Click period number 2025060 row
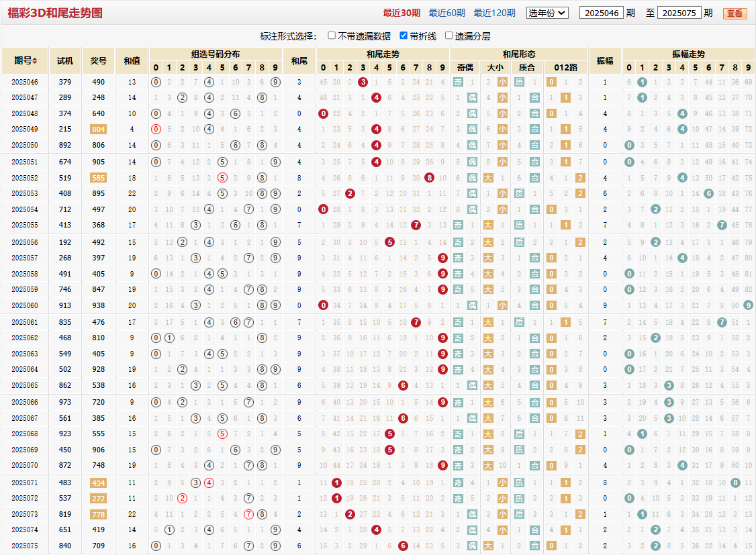The height and width of the screenshot is (555, 756). coord(25,305)
